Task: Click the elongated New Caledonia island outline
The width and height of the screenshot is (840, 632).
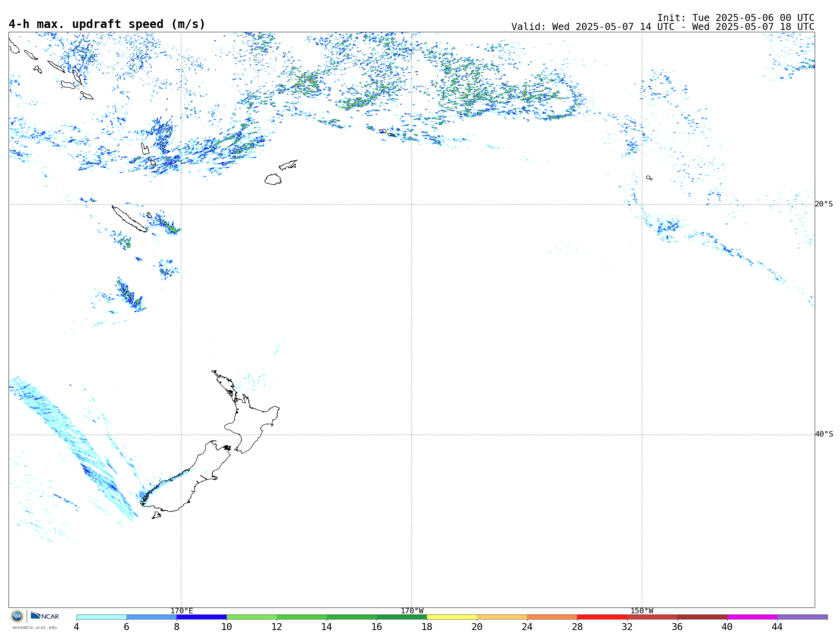Action: (x=129, y=219)
